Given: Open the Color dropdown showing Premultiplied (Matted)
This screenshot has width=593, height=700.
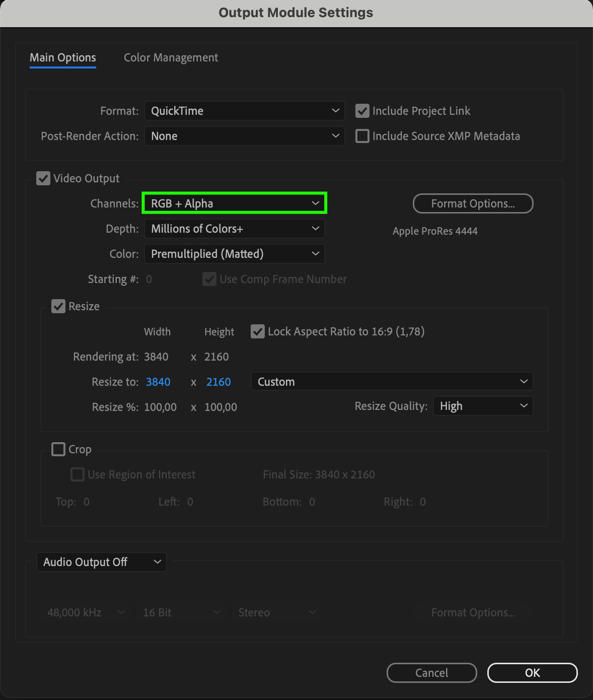Looking at the screenshot, I should point(235,254).
